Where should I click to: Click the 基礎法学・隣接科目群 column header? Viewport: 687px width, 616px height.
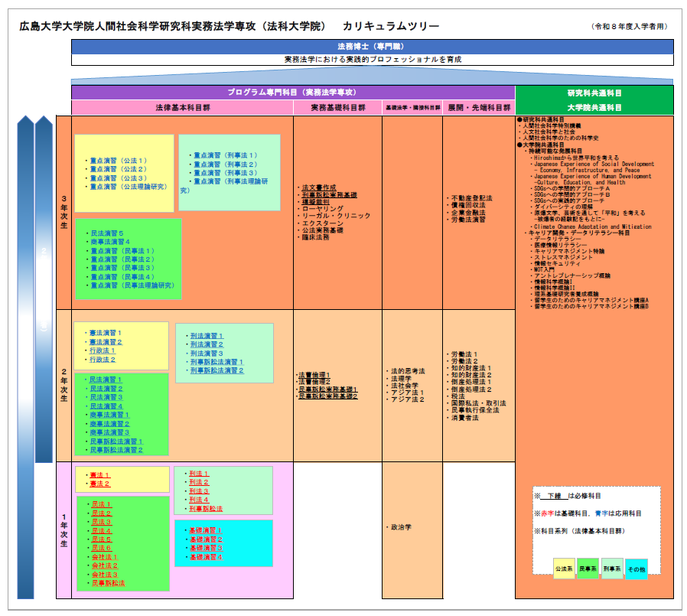point(412,107)
